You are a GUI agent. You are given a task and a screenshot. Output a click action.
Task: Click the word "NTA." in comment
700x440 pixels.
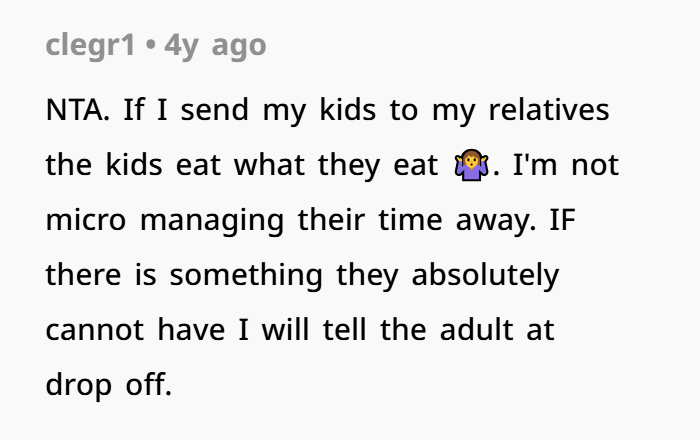point(78,110)
